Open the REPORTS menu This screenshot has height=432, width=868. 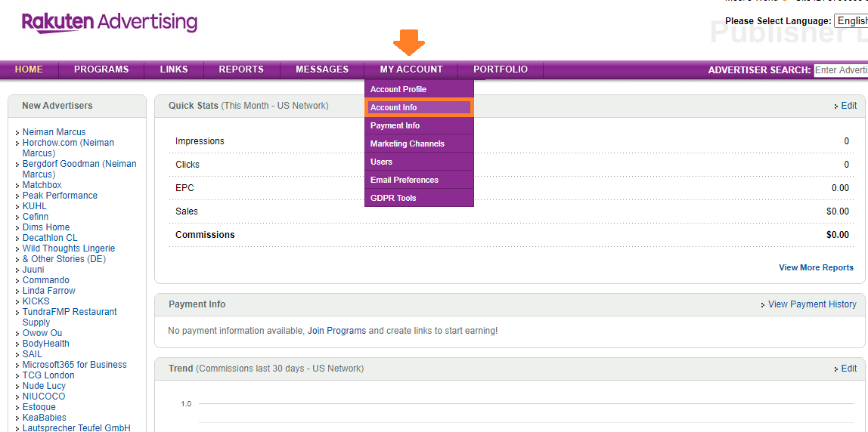241,69
